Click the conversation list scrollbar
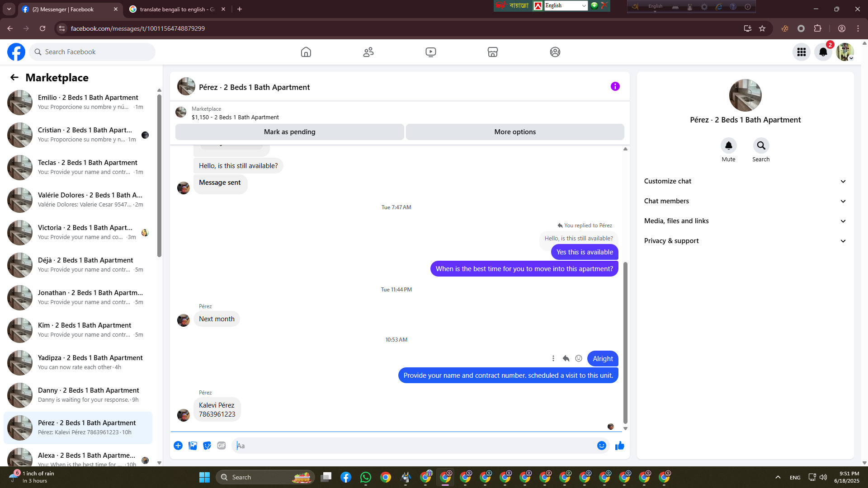Viewport: 868px width, 488px height. tap(159, 175)
